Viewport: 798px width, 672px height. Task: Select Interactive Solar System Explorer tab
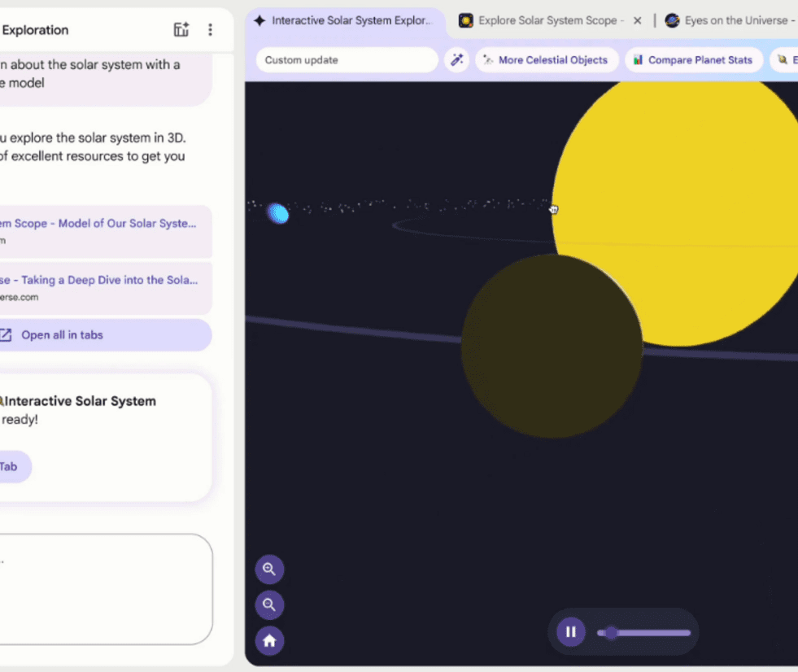click(345, 20)
